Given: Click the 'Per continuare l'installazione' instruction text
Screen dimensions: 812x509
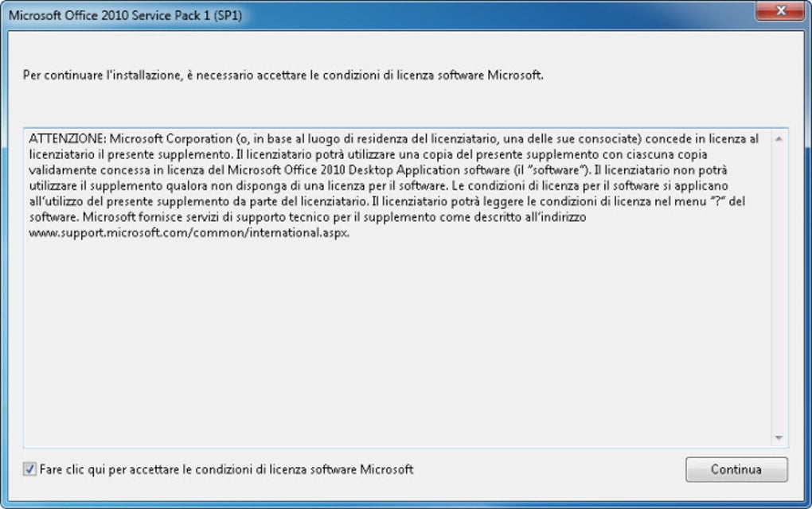Looking at the screenshot, I should [x=283, y=75].
